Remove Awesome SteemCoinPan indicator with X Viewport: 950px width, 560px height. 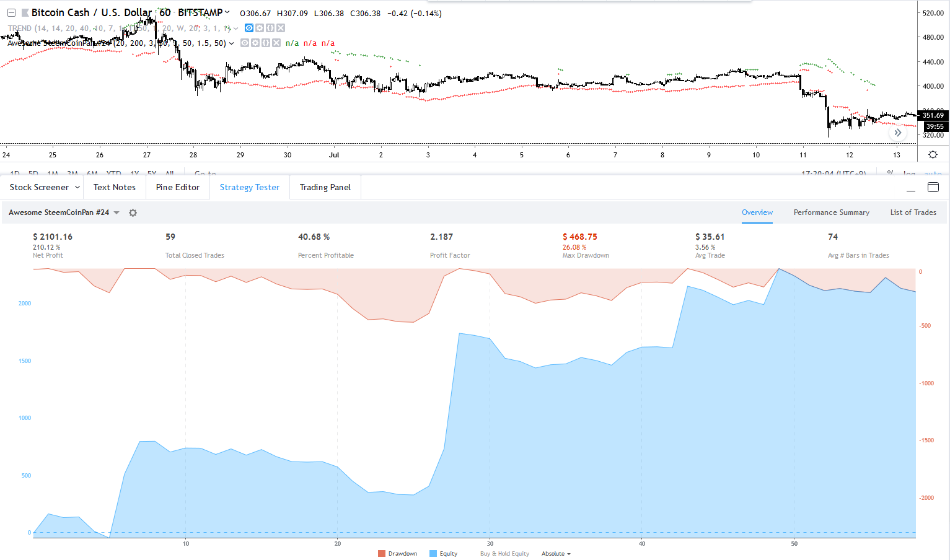coord(276,43)
